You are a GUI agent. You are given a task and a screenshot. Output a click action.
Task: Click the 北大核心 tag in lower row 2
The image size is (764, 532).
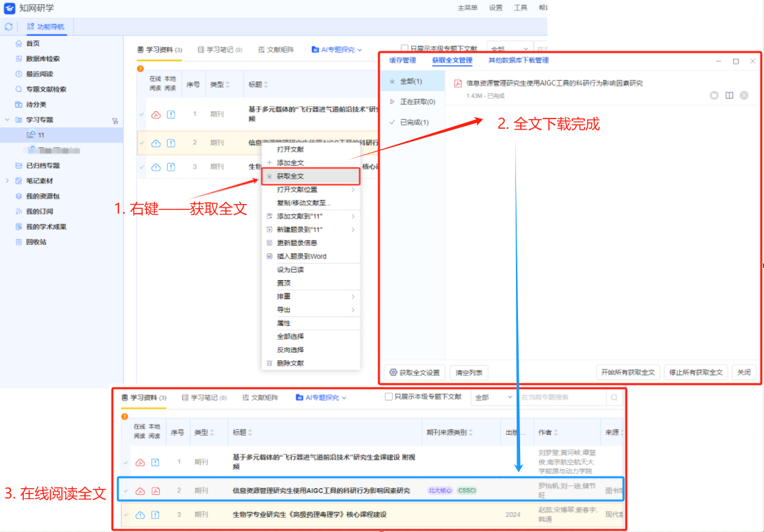pos(440,491)
